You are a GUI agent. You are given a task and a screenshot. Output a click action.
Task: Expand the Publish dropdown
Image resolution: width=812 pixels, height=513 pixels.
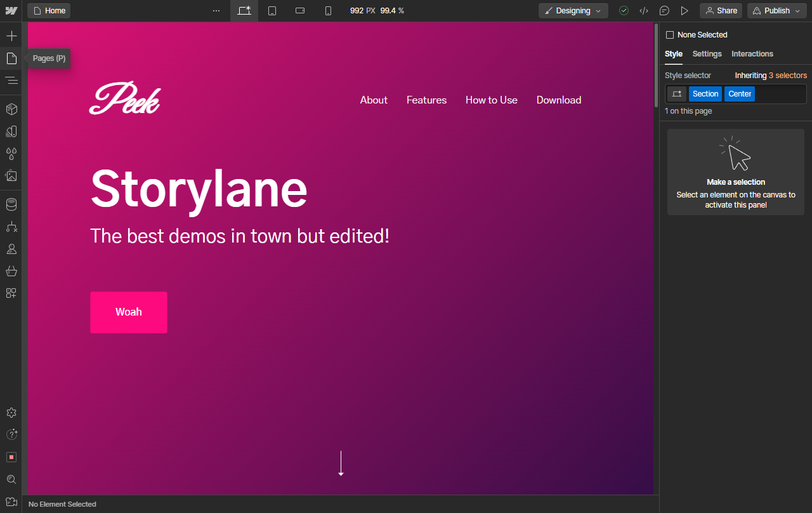pyautogui.click(x=776, y=11)
